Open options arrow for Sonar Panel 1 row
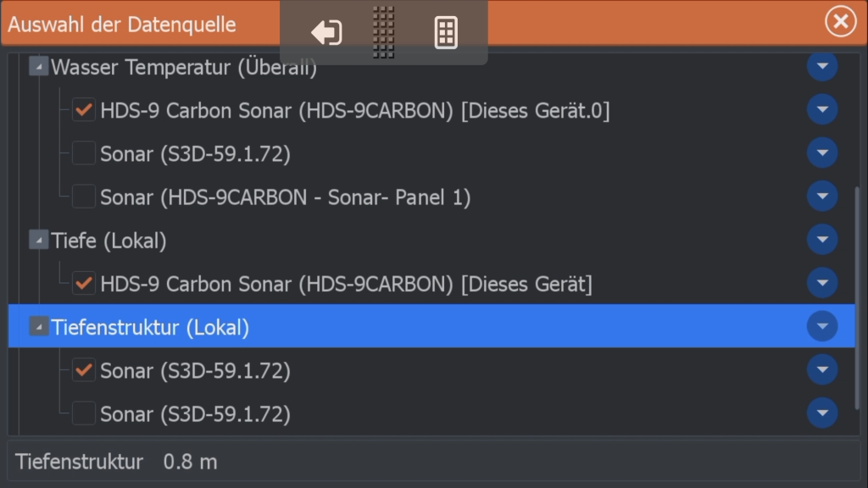The height and width of the screenshot is (488, 868). click(x=822, y=197)
